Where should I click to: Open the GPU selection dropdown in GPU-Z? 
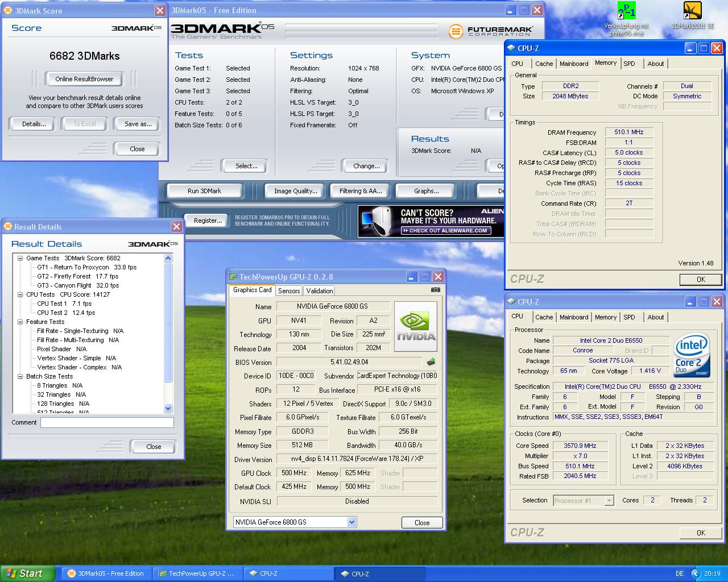351,522
